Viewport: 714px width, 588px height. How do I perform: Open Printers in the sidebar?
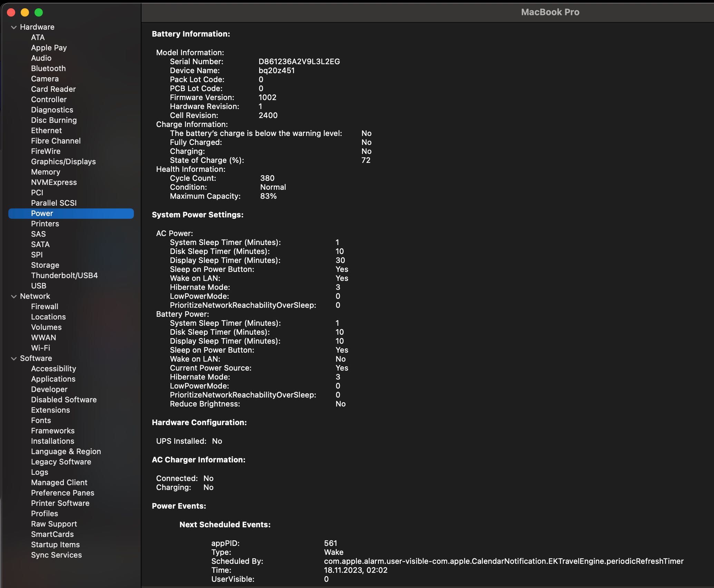[45, 224]
